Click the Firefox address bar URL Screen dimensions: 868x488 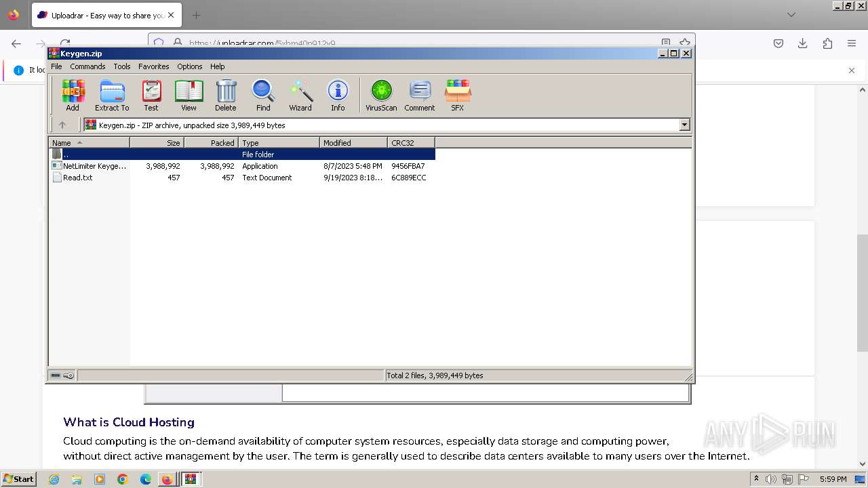point(262,43)
